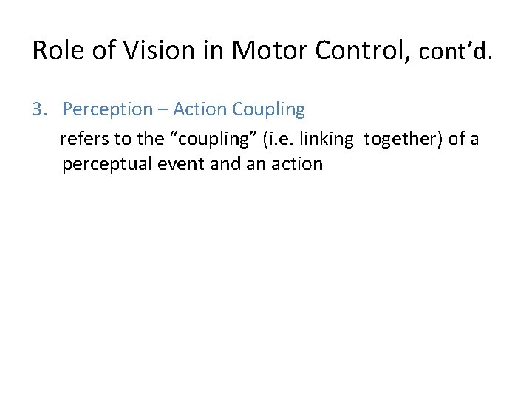Click the blue word "Action" in heading
The width and height of the screenshot is (532, 399).
pos(200,110)
